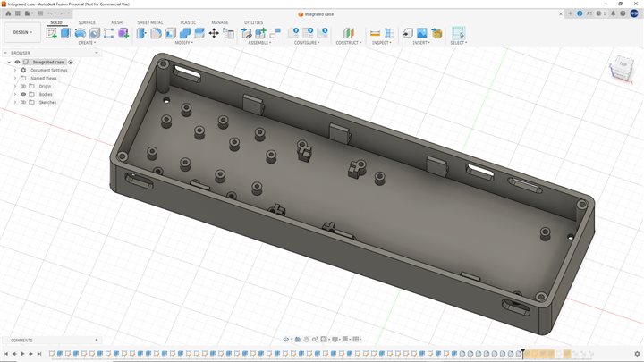
Task: Open the CREATE menu dropdown
Action: 87,43
